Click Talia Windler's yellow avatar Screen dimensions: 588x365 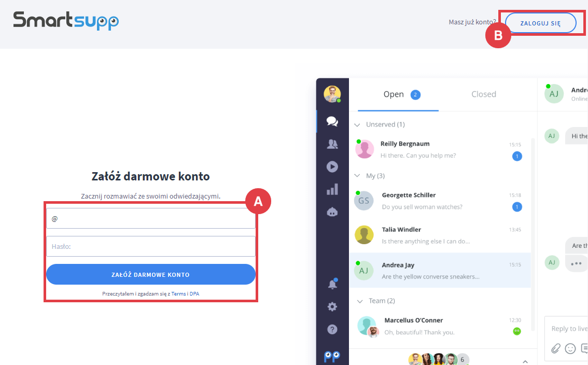(364, 235)
